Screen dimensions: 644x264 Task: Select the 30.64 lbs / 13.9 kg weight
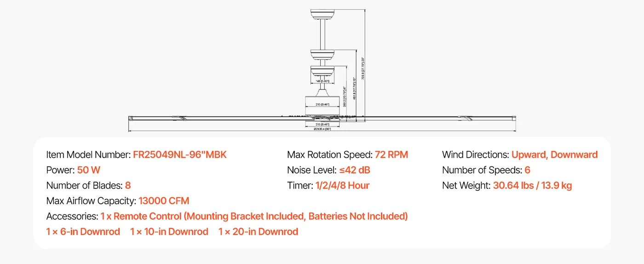(532, 185)
